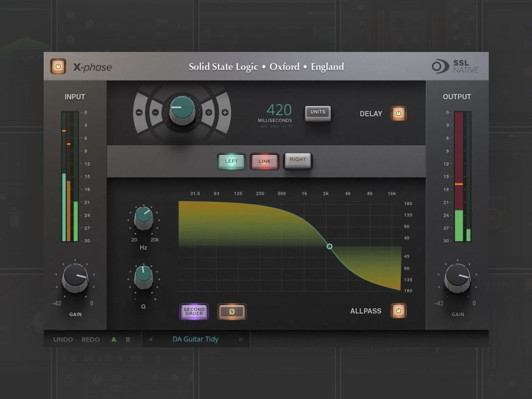Select preset slot A

tap(114, 339)
